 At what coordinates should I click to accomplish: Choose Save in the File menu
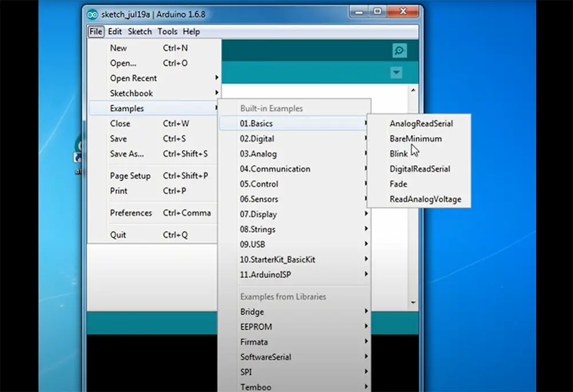154,139
